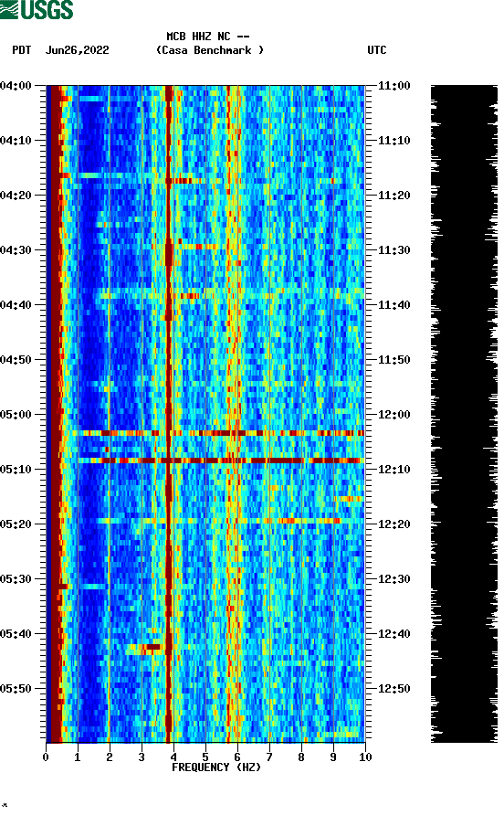The height and width of the screenshot is (815, 504).
Task: Click the 11:20 UTC time label
Action: pos(394,196)
